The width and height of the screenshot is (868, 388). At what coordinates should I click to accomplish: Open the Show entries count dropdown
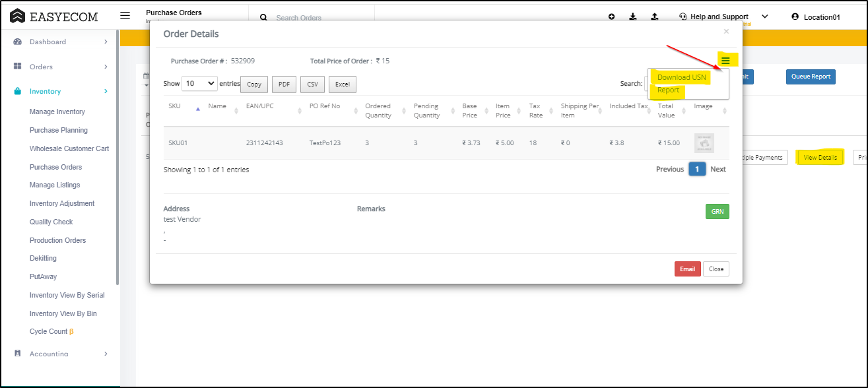199,84
